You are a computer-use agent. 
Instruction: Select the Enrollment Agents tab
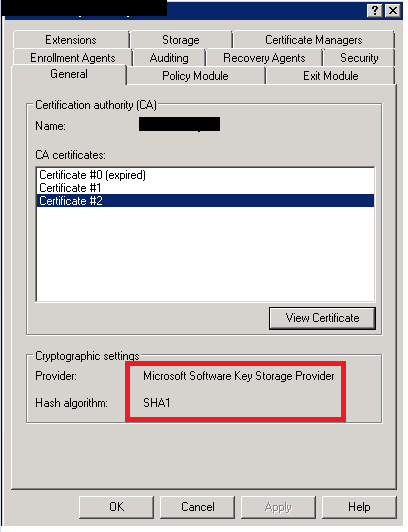[73, 58]
